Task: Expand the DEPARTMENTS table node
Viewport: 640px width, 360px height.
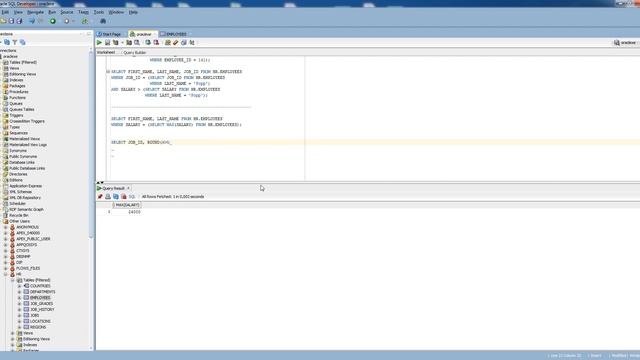Action: coord(20,292)
